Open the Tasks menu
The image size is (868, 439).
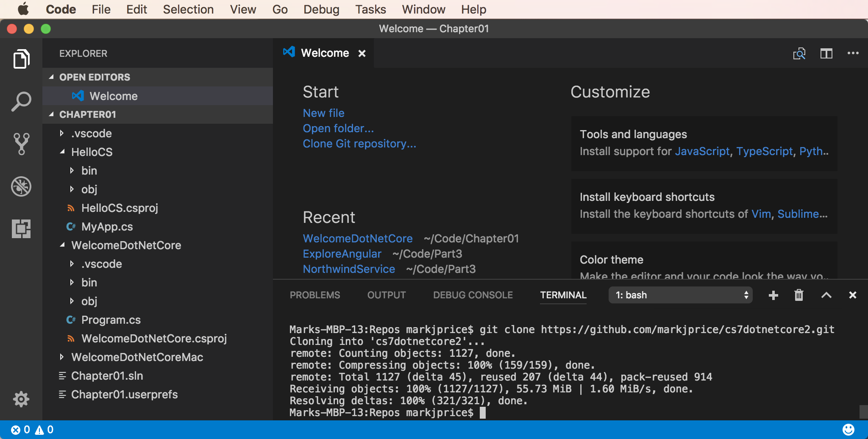(370, 9)
